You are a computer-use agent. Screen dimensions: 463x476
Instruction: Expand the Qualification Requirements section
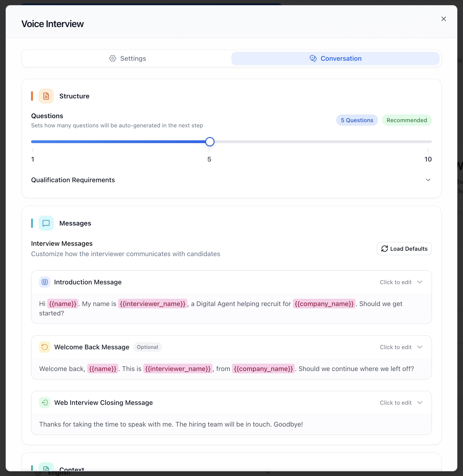[428, 180]
